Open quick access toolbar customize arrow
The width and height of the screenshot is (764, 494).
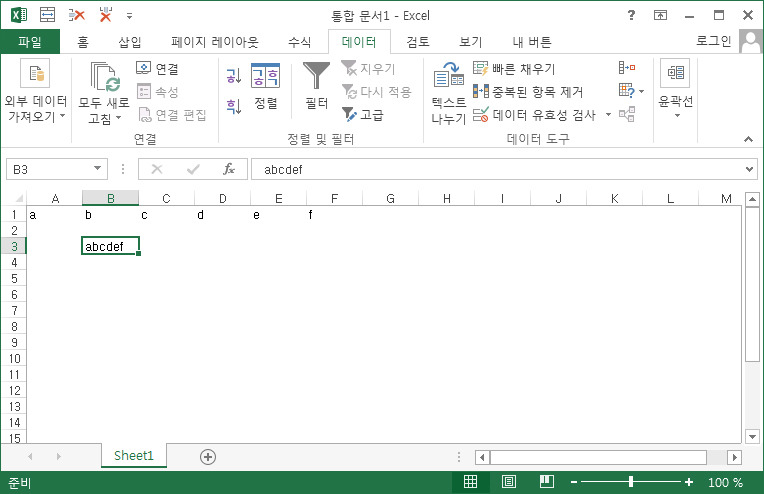point(129,16)
